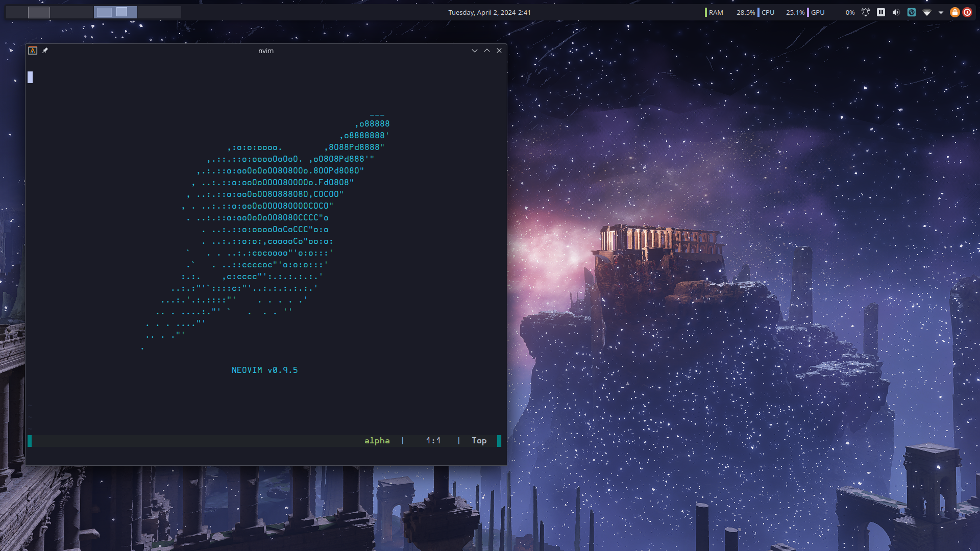Click the red power button
Screen dimensions: 980x551
tap(967, 12)
